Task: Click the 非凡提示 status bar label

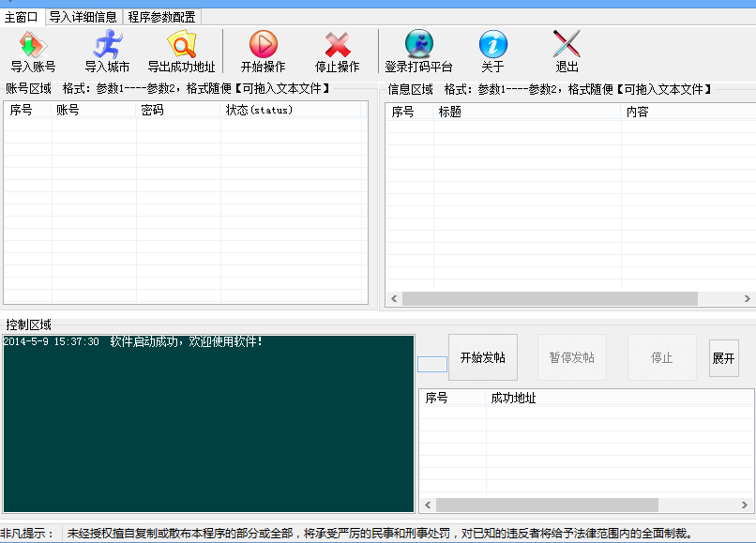Action: [x=27, y=534]
